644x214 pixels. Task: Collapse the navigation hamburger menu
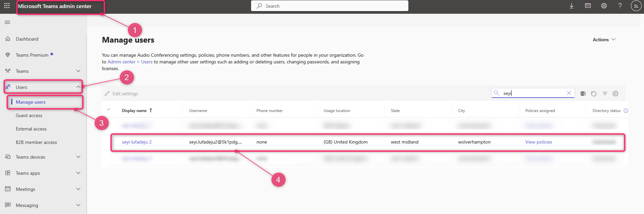(7, 22)
